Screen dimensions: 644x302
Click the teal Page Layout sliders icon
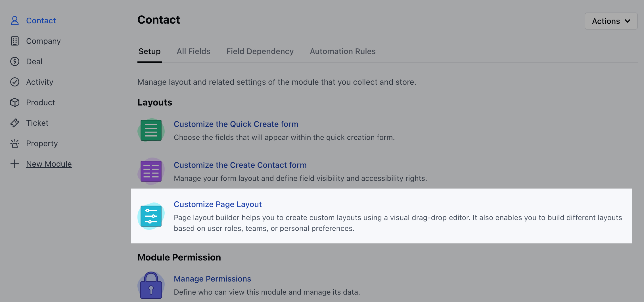tap(151, 216)
